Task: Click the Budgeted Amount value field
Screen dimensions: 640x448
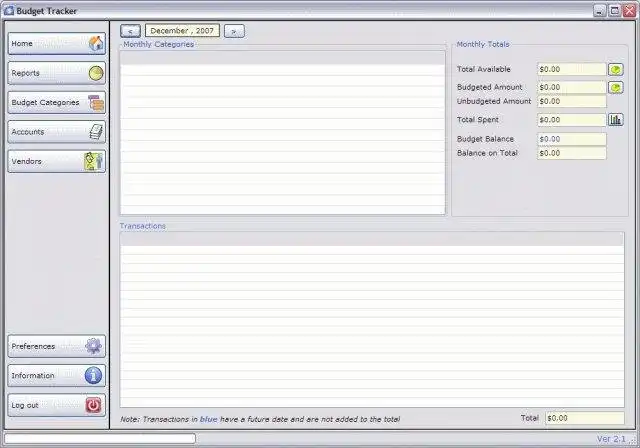Action: 571,87
